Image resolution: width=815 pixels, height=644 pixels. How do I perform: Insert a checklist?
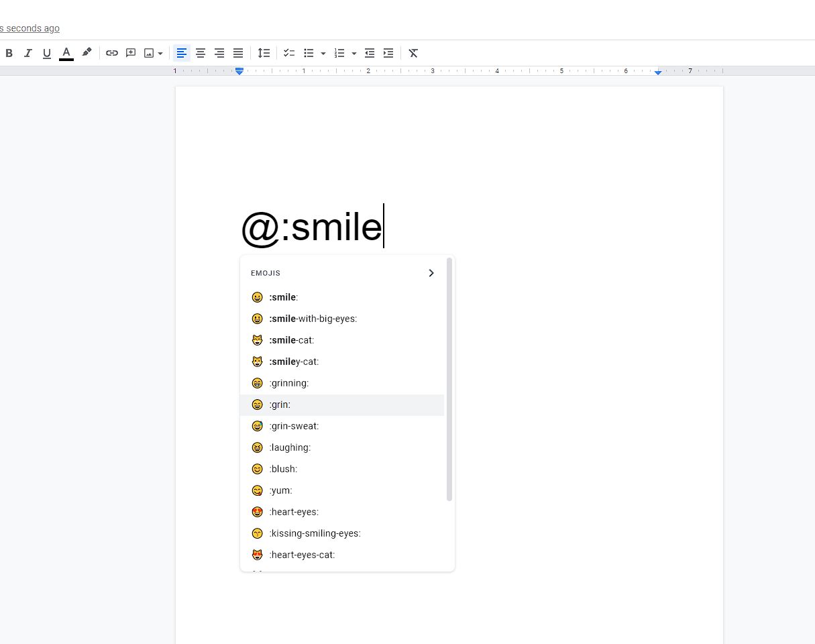click(290, 53)
